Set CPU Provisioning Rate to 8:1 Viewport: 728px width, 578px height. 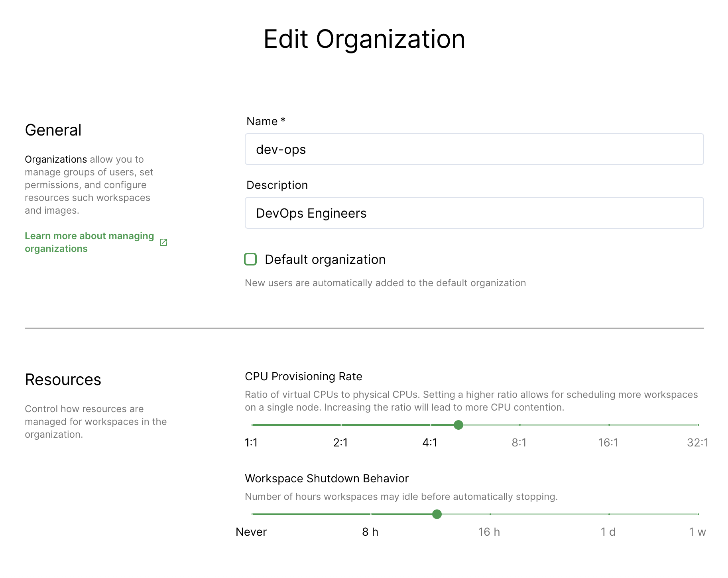pyautogui.click(x=520, y=425)
